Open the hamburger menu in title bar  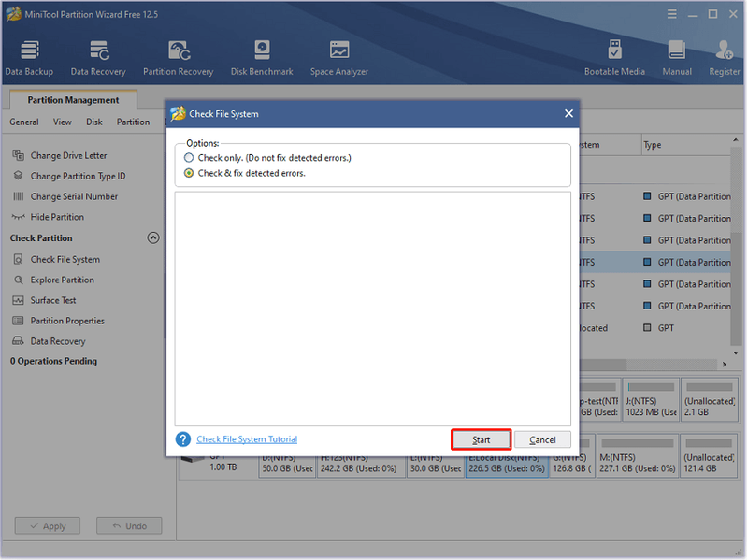(x=671, y=14)
